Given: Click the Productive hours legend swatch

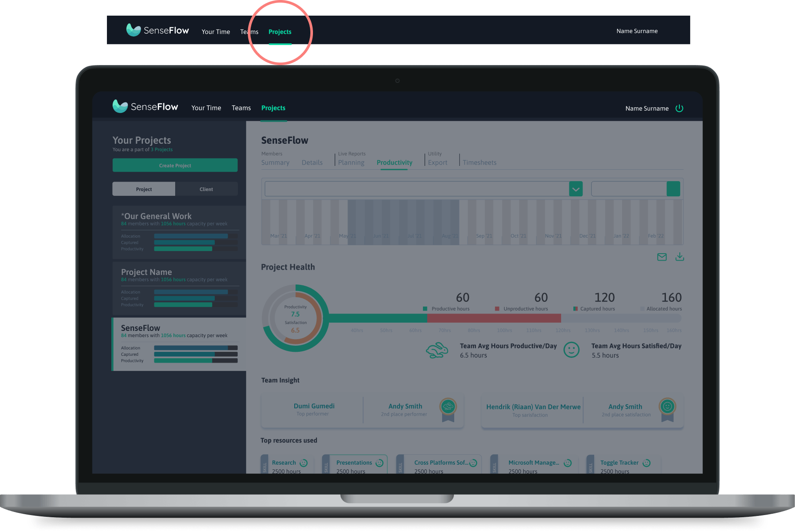Looking at the screenshot, I should click(425, 309).
